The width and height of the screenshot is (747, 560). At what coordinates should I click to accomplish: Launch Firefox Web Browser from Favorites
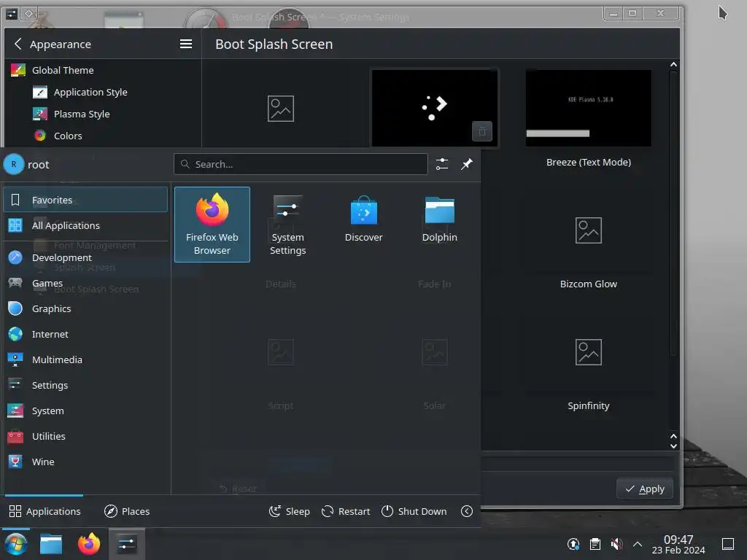[212, 225]
